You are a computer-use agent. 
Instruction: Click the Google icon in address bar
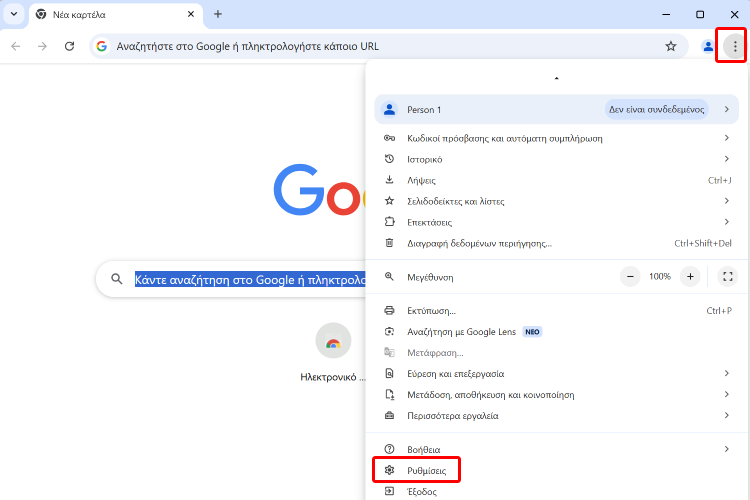click(101, 46)
